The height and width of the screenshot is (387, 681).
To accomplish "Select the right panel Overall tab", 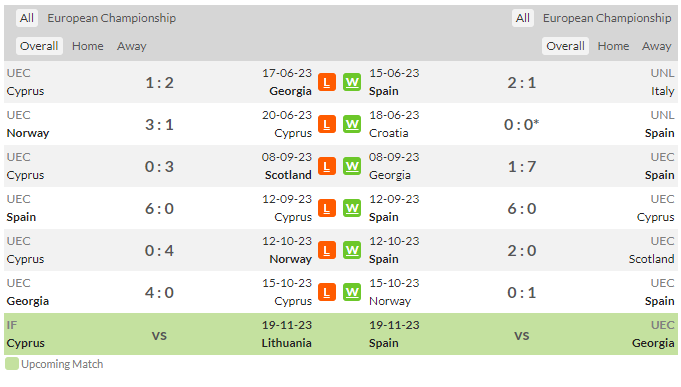I will 565,46.
